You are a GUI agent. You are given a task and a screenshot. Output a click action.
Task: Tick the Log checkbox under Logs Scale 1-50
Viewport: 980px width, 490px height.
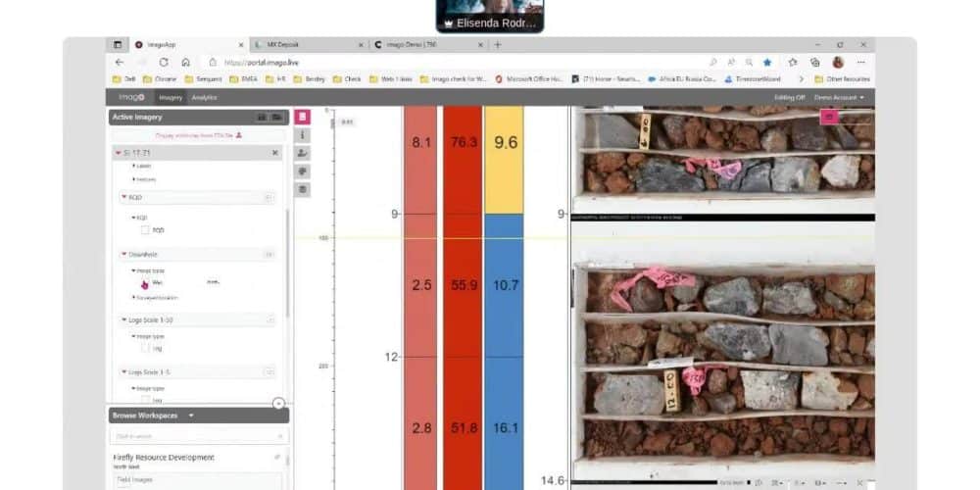coord(145,347)
